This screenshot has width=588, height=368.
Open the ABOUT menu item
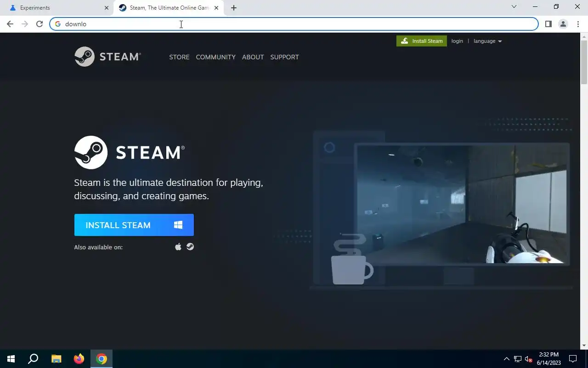pos(253,57)
